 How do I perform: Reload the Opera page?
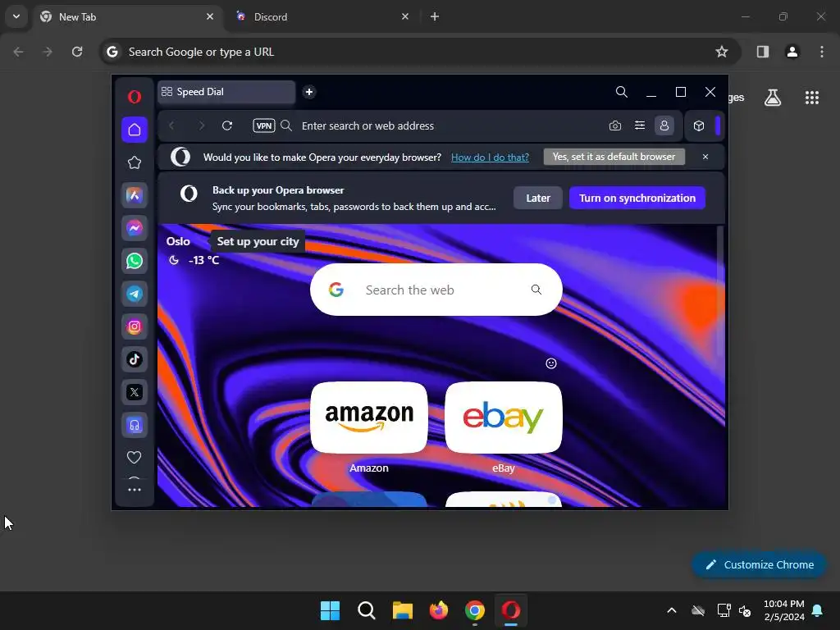pyautogui.click(x=227, y=126)
